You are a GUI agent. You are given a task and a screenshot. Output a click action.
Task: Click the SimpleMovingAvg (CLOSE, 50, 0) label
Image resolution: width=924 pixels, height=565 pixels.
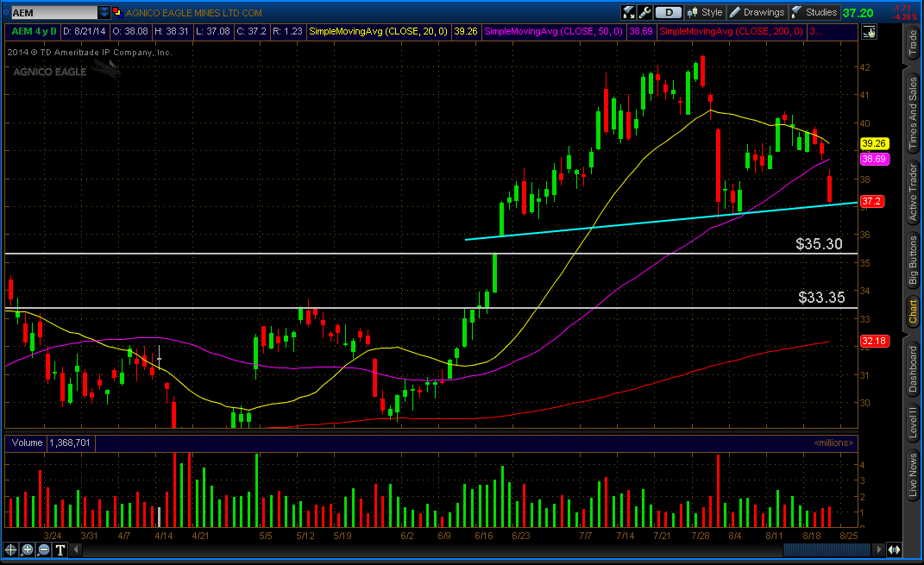553,31
